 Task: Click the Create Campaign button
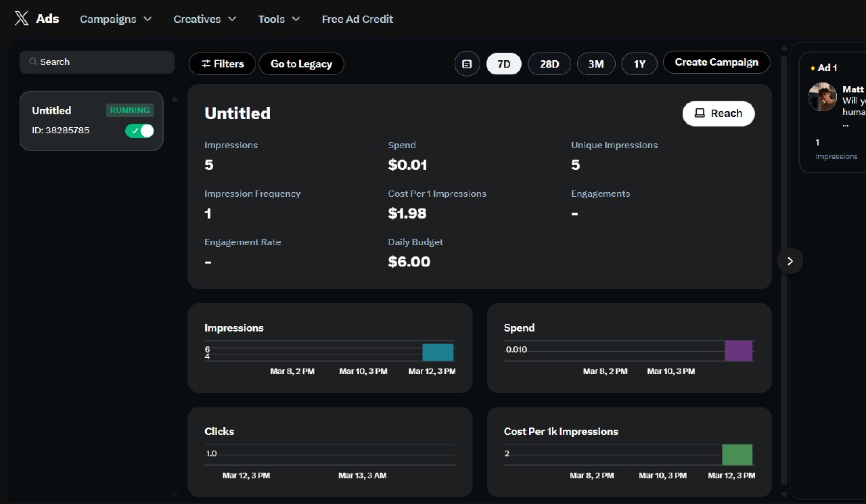(716, 62)
